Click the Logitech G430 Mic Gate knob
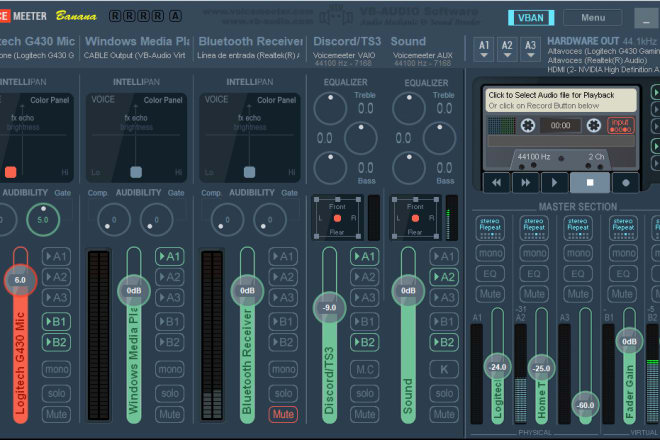 point(43,219)
